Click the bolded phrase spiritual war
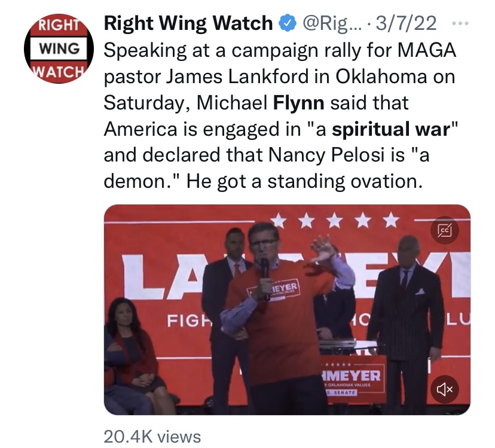 click(x=391, y=129)
